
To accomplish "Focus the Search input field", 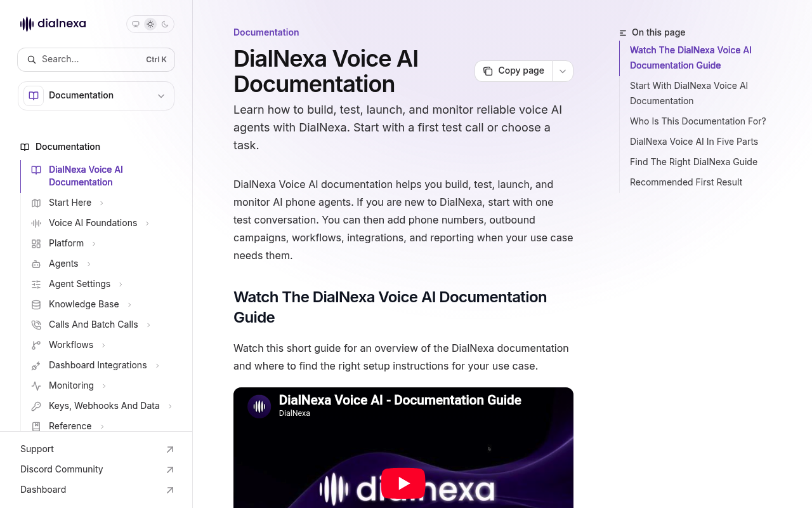I will click(x=96, y=60).
